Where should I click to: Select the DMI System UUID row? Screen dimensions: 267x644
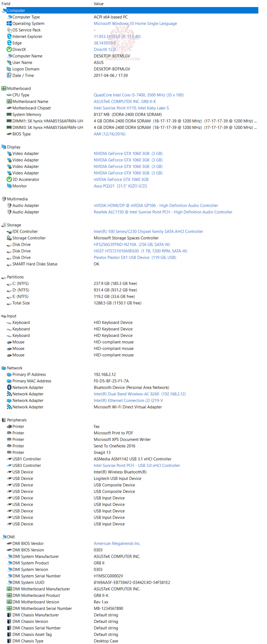129,582
